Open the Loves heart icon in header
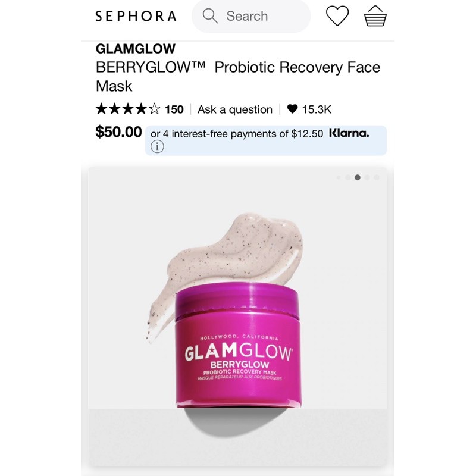This screenshot has width=476, height=476. point(337,16)
